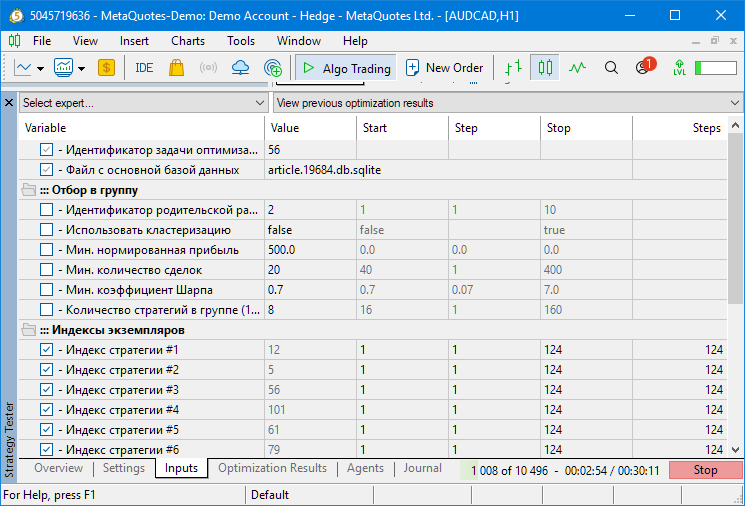Image resolution: width=745 pixels, height=506 pixels.
Task: Open the Select expert dropdown
Action: click(143, 103)
